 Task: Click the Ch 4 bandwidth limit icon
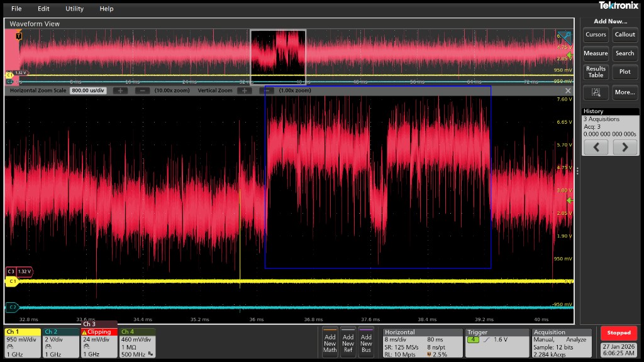[151, 354]
